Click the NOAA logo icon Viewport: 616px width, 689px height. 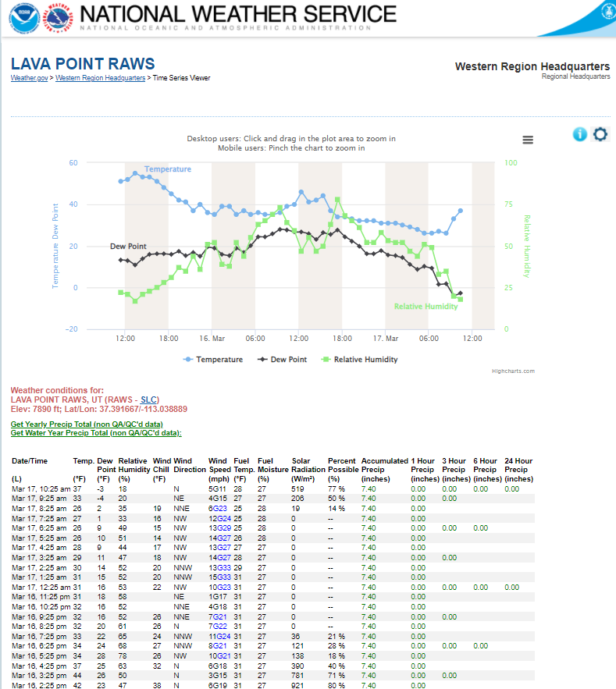click(24, 17)
